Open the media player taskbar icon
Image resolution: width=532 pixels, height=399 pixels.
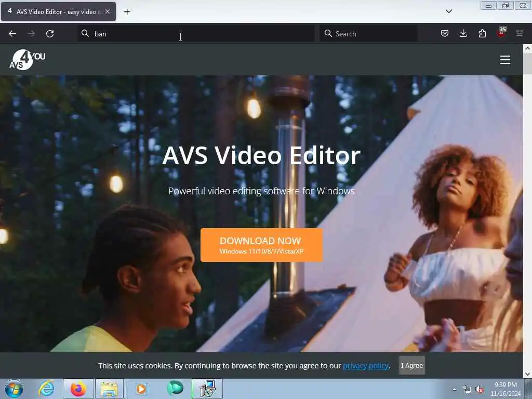pos(141,389)
